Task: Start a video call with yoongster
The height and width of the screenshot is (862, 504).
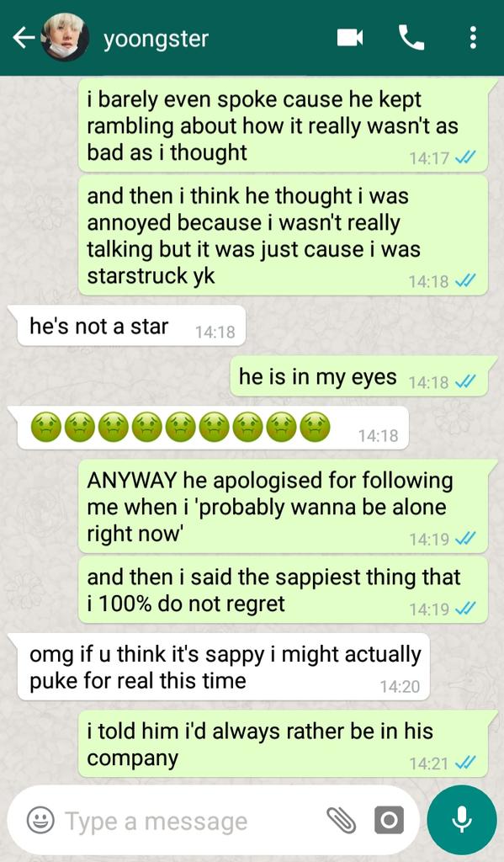Action: (350, 38)
